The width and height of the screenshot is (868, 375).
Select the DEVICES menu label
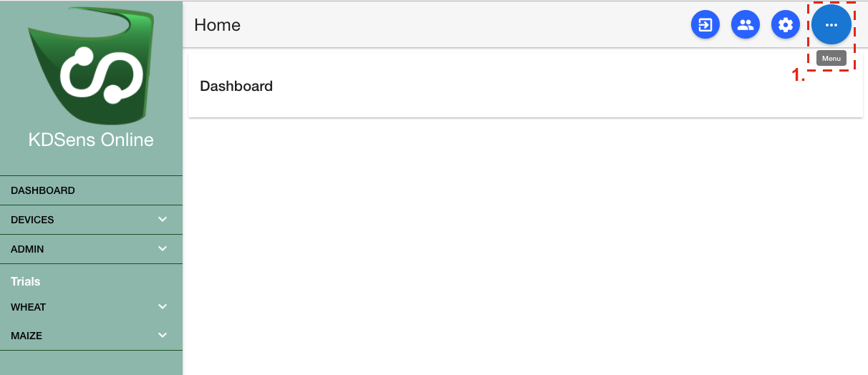point(32,220)
